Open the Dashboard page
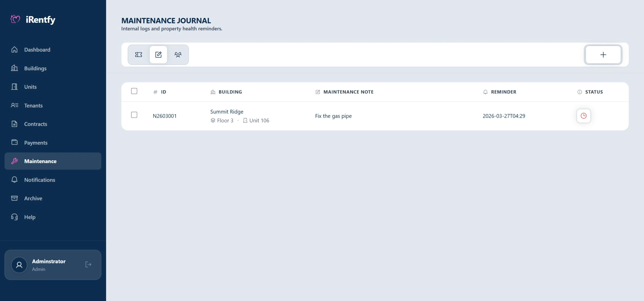Image resolution: width=644 pixels, height=301 pixels. point(53,49)
